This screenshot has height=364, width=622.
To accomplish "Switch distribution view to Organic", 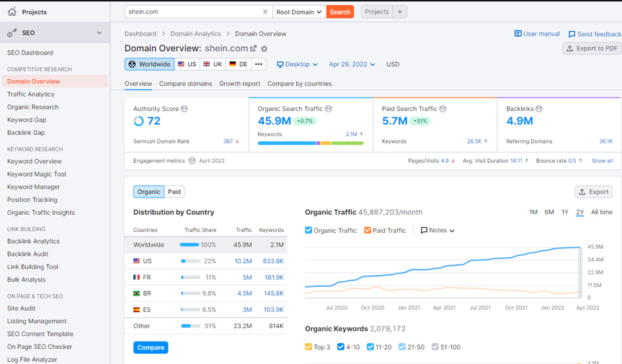I will [148, 192].
